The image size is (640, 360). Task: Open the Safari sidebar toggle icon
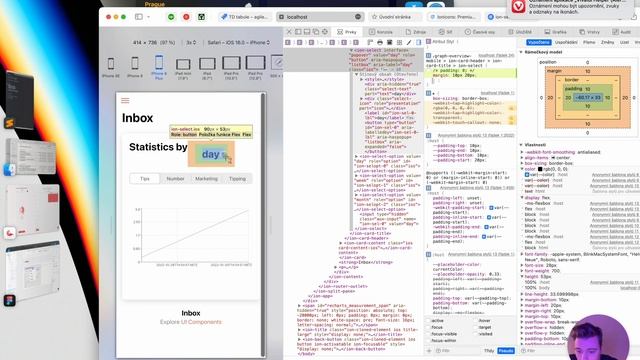(139, 17)
